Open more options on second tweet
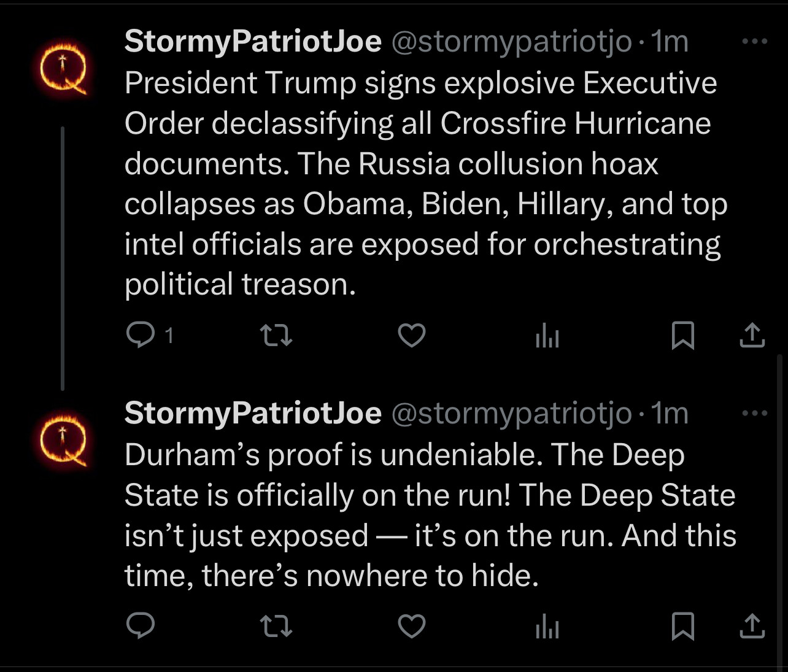This screenshot has width=788, height=672. [x=754, y=413]
